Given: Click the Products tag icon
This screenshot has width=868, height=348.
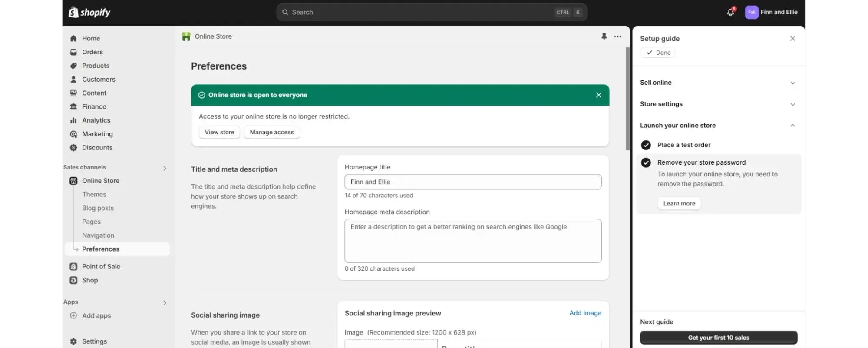Looking at the screenshot, I should [x=73, y=66].
